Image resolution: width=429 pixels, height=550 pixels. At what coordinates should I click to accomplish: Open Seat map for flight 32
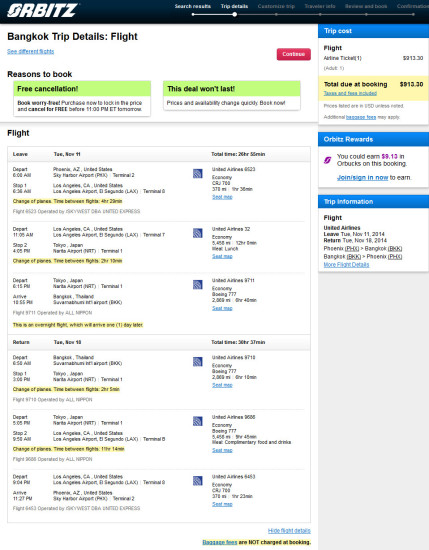222,256
